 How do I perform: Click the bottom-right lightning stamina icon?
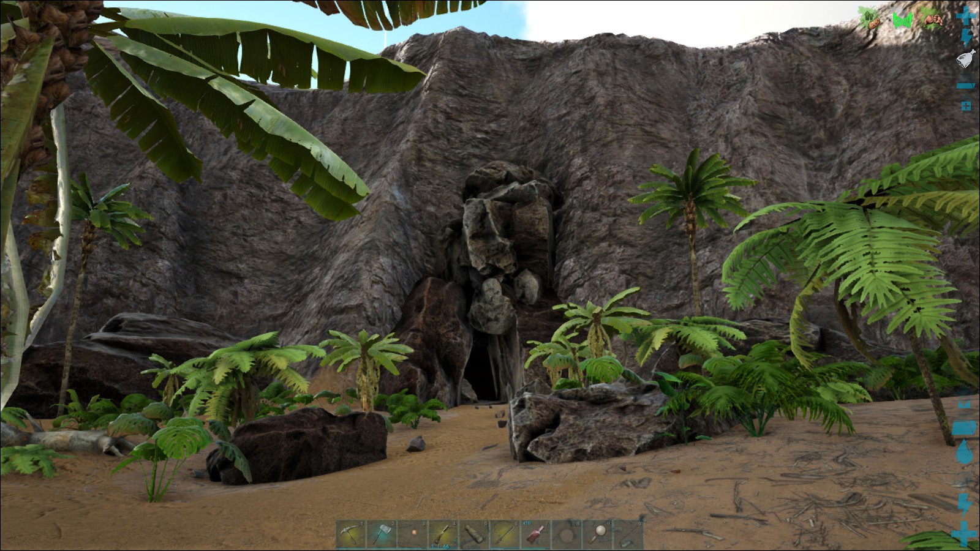pos(965,506)
